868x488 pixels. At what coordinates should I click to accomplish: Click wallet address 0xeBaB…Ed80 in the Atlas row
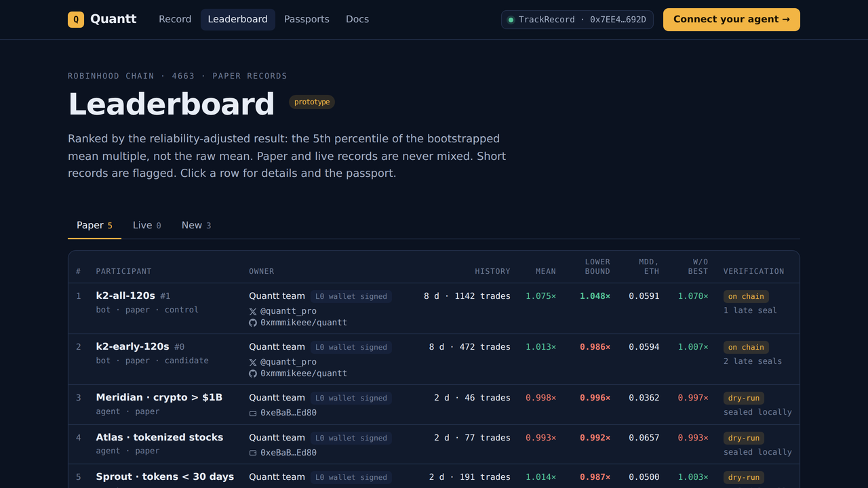[x=288, y=453]
